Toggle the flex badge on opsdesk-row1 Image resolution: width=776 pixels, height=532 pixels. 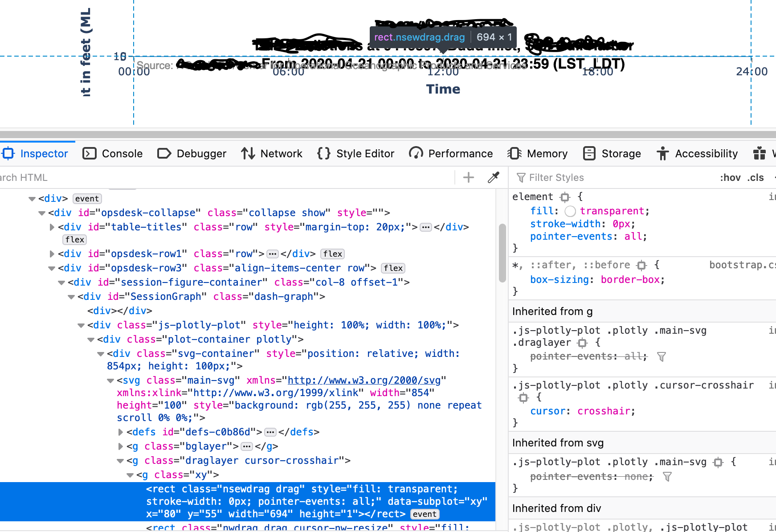tap(332, 254)
